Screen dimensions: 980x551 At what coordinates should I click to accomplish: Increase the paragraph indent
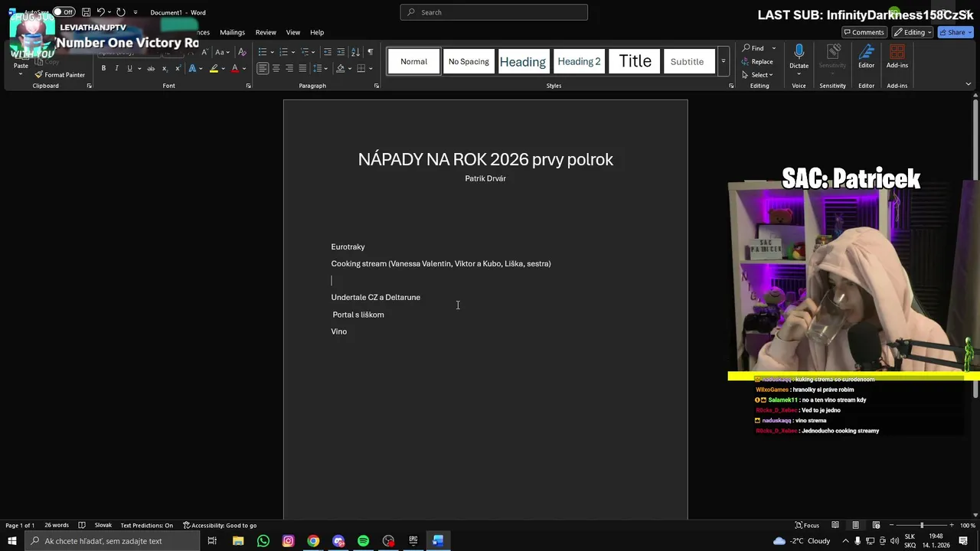click(x=341, y=52)
